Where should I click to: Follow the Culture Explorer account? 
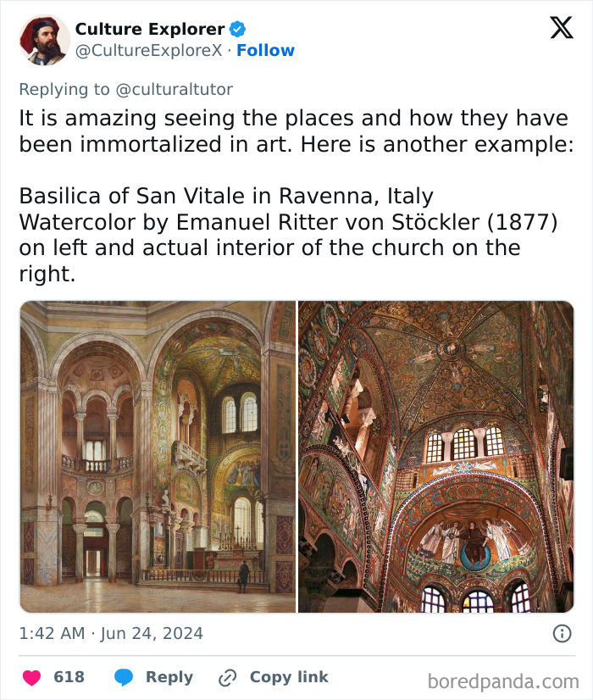click(x=265, y=51)
